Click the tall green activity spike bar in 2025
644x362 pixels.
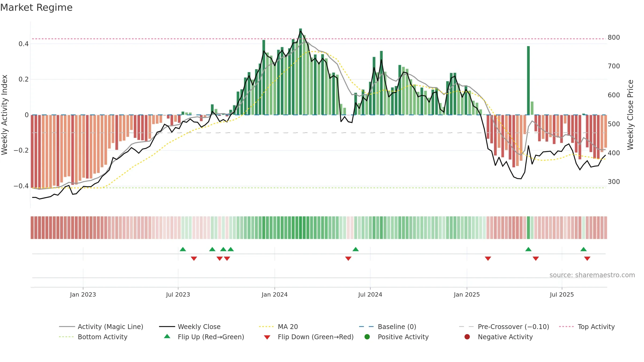pyautogui.click(x=528, y=80)
